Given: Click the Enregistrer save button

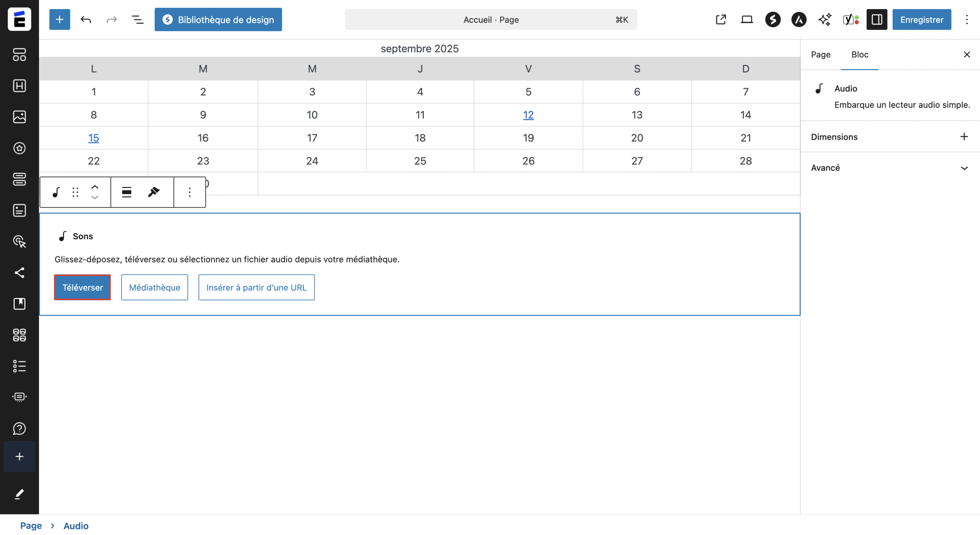Looking at the screenshot, I should (x=922, y=19).
